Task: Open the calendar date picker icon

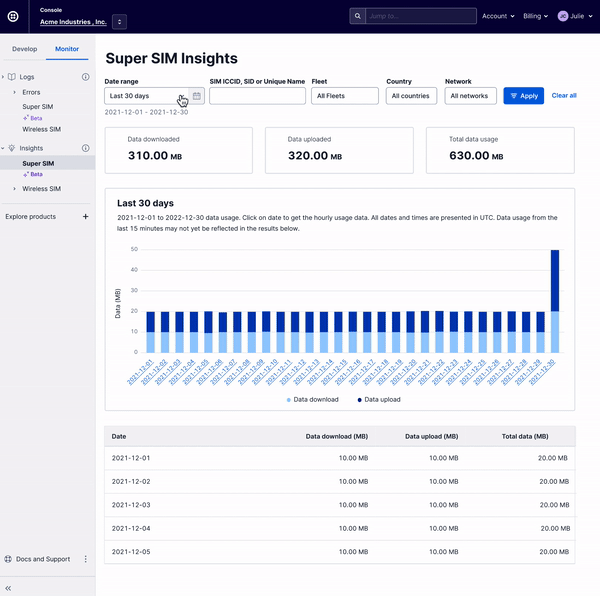Action: click(x=197, y=96)
